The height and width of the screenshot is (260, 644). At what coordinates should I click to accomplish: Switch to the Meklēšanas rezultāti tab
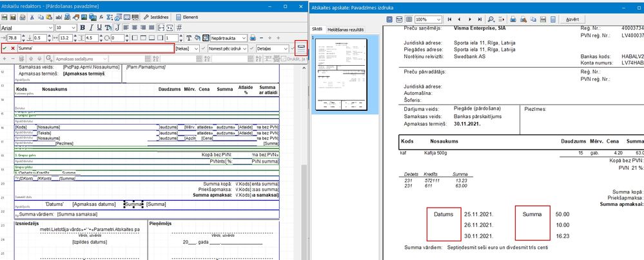346,30
